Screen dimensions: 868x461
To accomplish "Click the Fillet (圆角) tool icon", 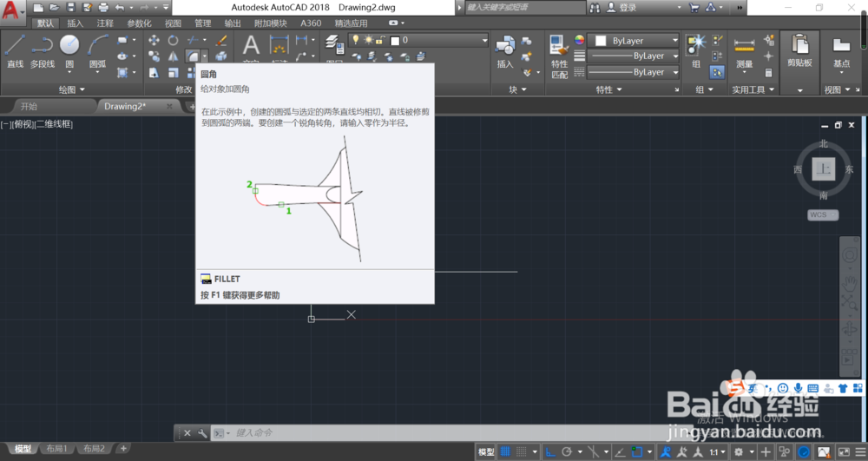I will 193,56.
